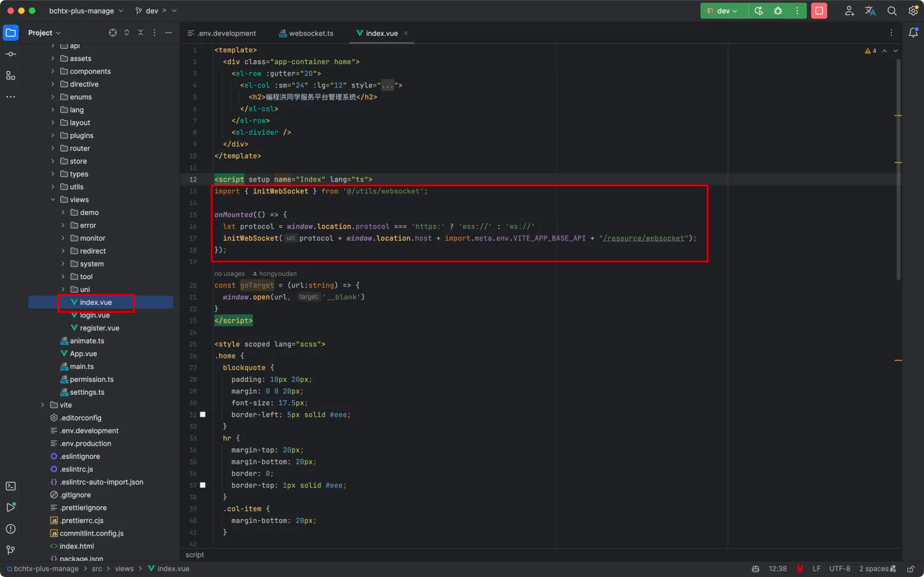
Task: Start a Code With Me session
Action: click(x=849, y=10)
